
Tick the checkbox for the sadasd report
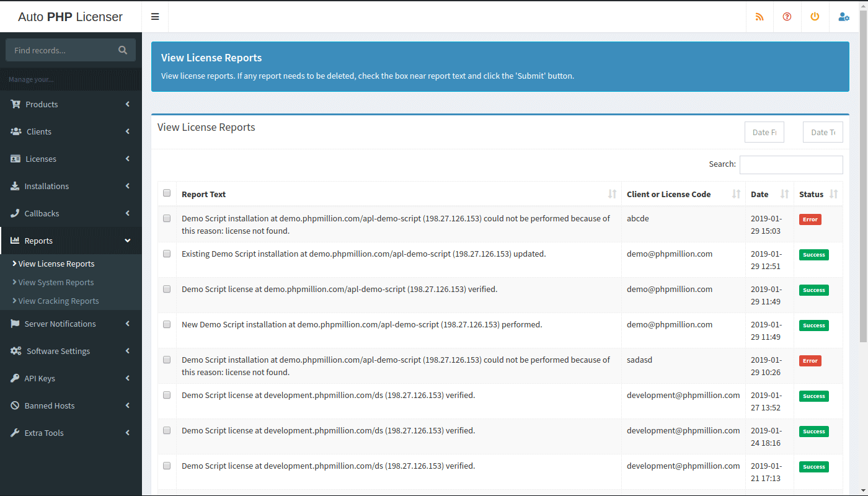(x=167, y=360)
